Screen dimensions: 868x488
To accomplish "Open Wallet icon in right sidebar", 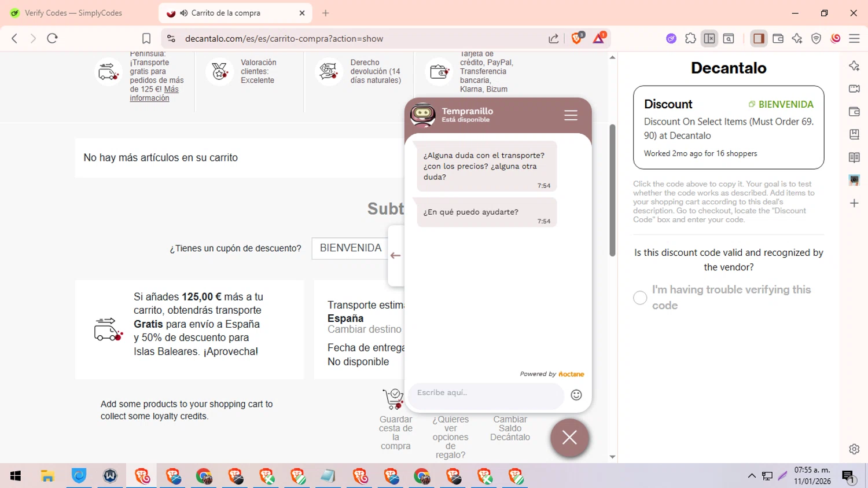I will [x=854, y=112].
